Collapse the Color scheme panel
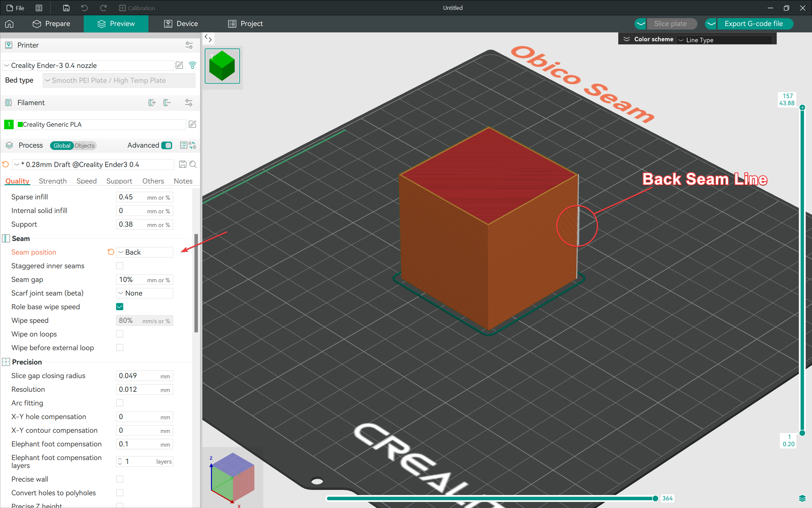The height and width of the screenshot is (508, 812). (626, 39)
